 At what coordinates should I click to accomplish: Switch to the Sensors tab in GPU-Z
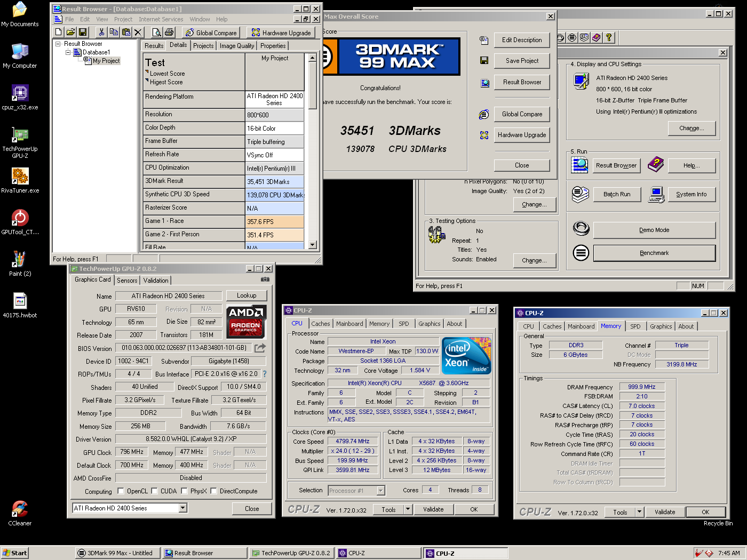pos(127,281)
